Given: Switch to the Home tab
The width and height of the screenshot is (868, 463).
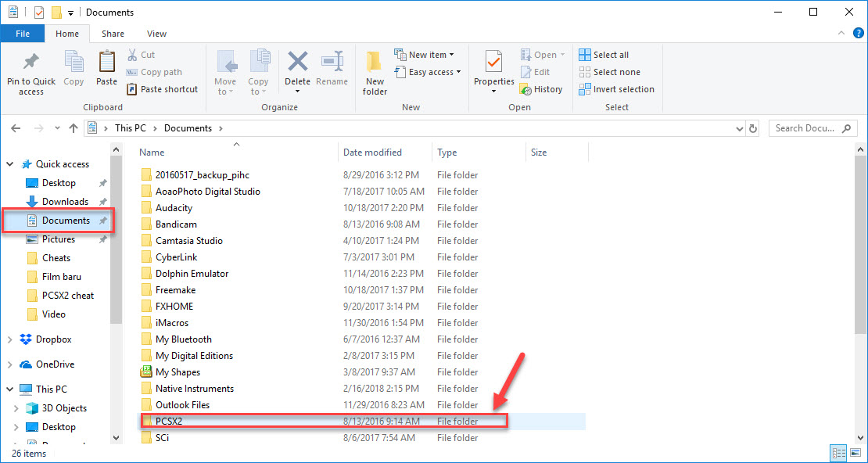Looking at the screenshot, I should tap(67, 34).
